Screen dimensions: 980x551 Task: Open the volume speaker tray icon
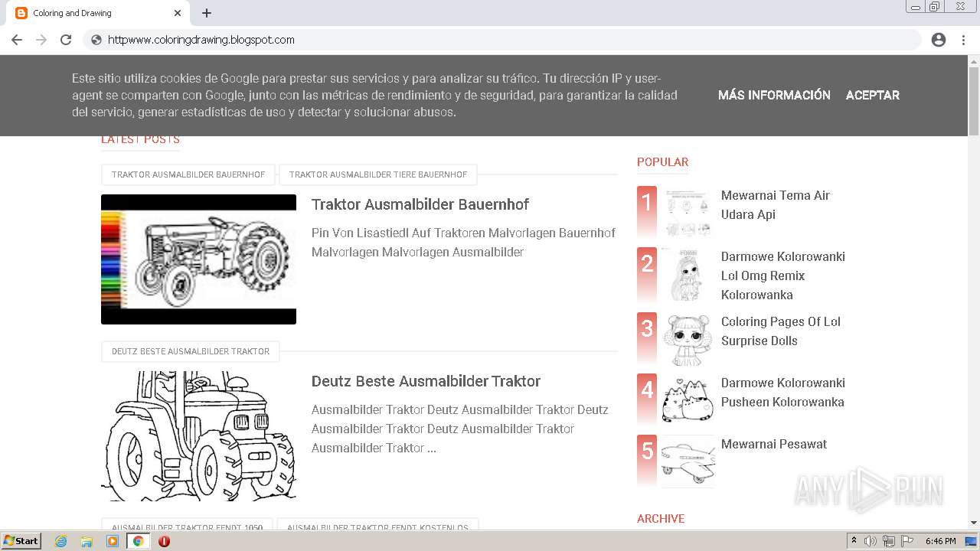(871, 541)
